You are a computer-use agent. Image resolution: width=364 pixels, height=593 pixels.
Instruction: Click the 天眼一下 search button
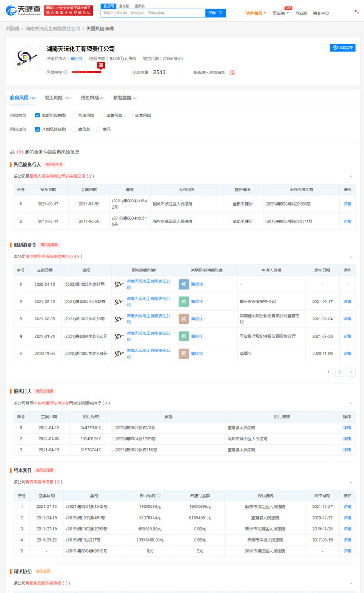point(216,13)
